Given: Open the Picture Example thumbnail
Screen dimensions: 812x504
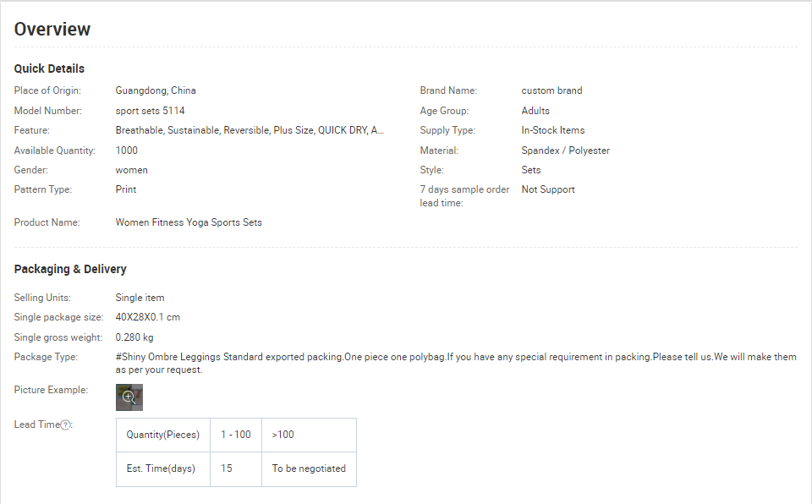Looking at the screenshot, I should point(129,397).
